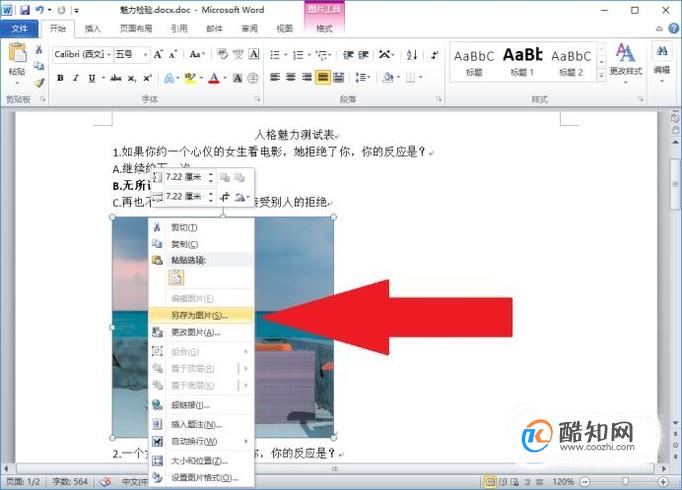Viewport: 682px width, 490px height.
Task: Click the paste option icon in context menu
Action: 176,277
